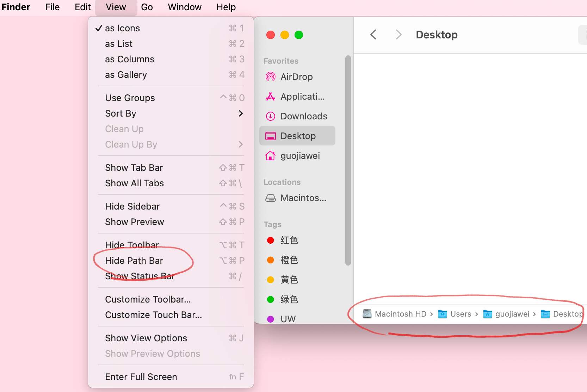Click the Users folder icon in path bar
The height and width of the screenshot is (392, 587).
pos(442,314)
